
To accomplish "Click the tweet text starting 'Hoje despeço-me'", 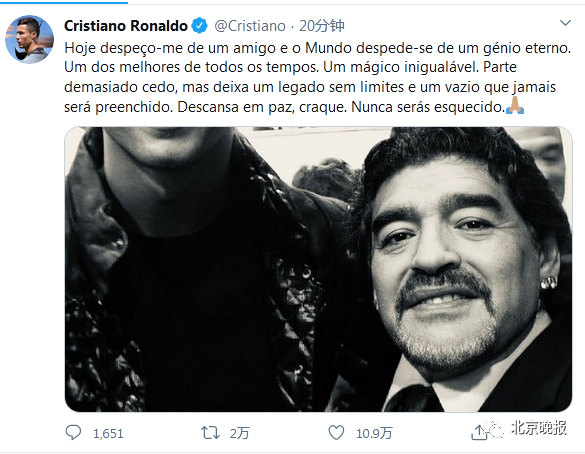I will point(317,77).
